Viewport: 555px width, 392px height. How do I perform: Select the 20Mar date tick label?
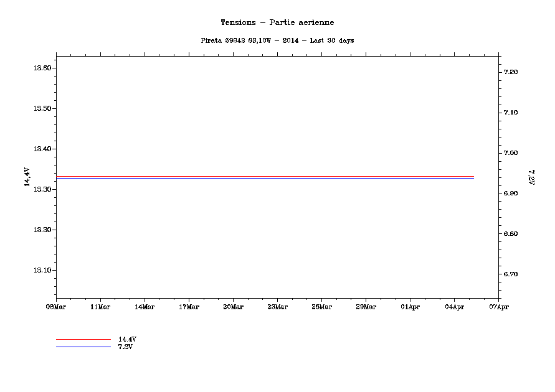point(233,306)
